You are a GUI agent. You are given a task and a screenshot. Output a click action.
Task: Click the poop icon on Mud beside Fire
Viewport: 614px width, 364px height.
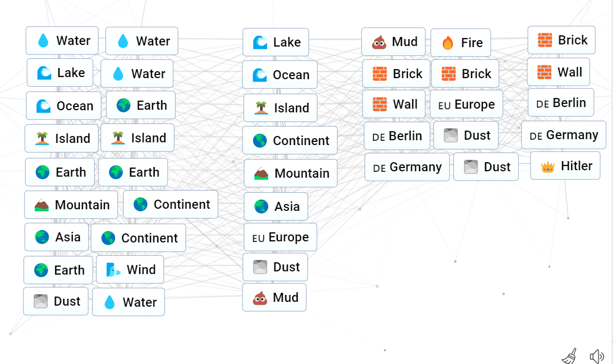click(378, 42)
